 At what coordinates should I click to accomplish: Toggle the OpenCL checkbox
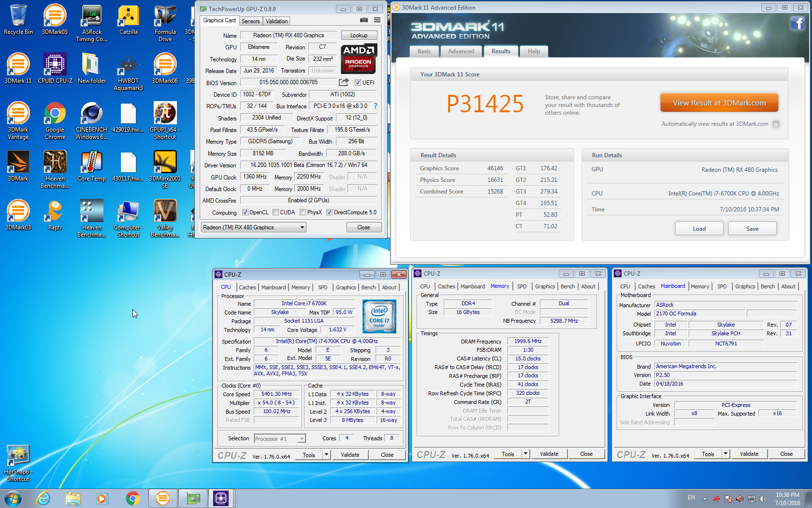245,212
